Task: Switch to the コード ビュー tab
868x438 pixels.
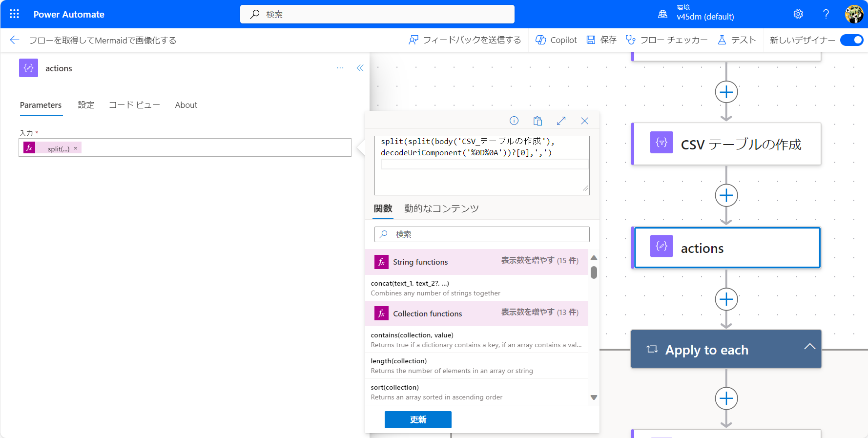Action: tap(134, 105)
